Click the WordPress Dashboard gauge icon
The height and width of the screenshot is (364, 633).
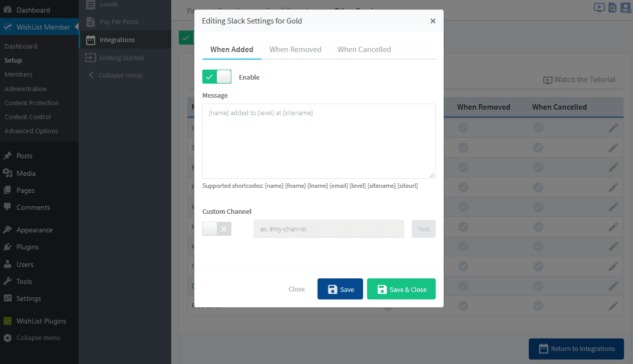8,10
